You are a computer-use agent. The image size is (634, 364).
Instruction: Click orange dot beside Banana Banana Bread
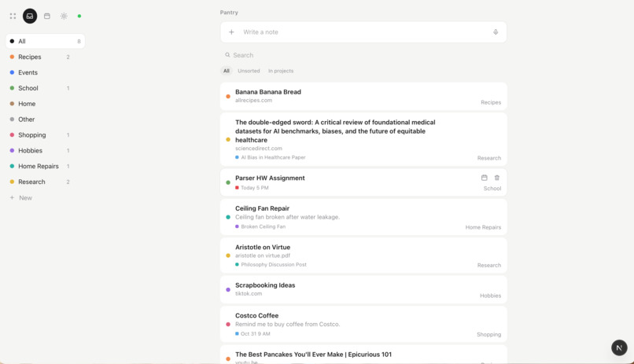[228, 96]
